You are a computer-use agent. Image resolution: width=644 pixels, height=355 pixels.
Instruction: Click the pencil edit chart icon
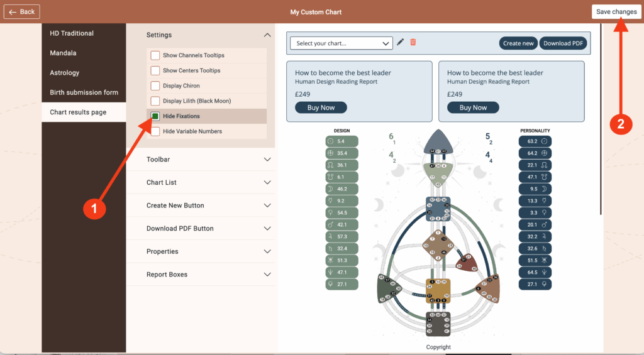point(401,42)
